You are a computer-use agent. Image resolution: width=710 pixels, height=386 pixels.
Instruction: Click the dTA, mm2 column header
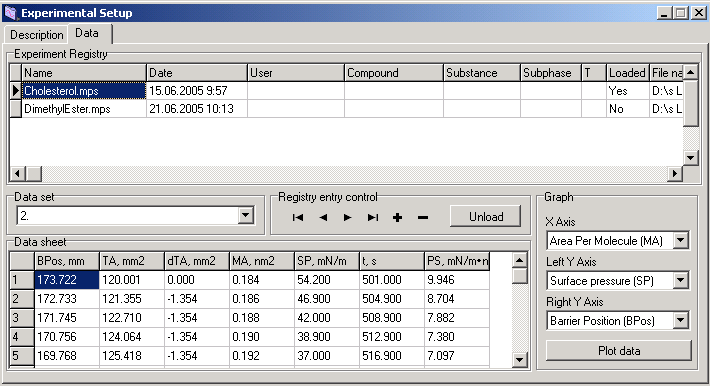pyautogui.click(x=197, y=261)
